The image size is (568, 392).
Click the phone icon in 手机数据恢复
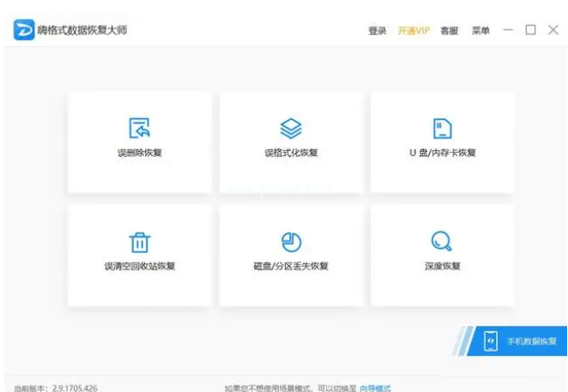491,341
